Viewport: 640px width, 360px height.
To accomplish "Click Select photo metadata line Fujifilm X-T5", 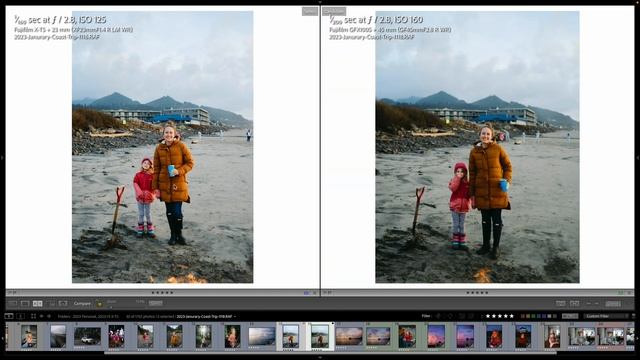I will [x=73, y=30].
